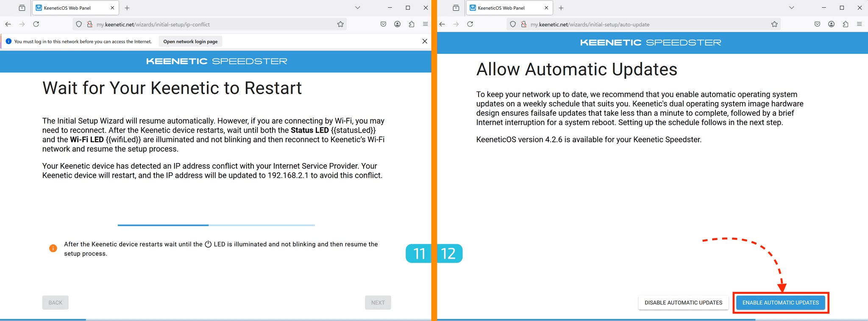Open new tab in left browser
Viewport: 868px width, 321px height.
coord(127,8)
